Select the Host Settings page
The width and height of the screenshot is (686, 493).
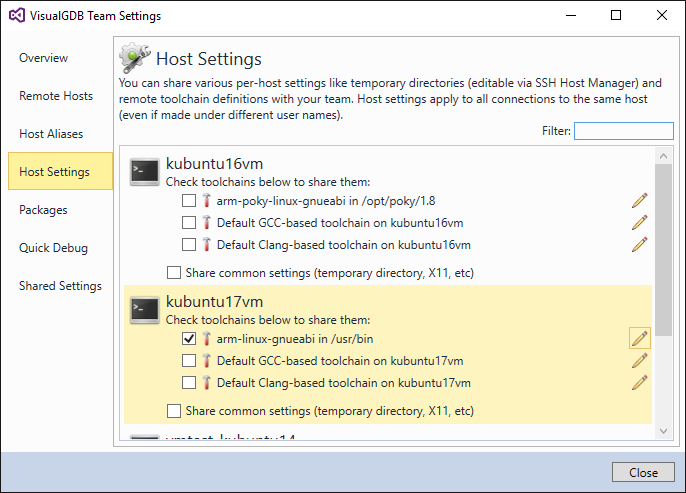pos(60,171)
